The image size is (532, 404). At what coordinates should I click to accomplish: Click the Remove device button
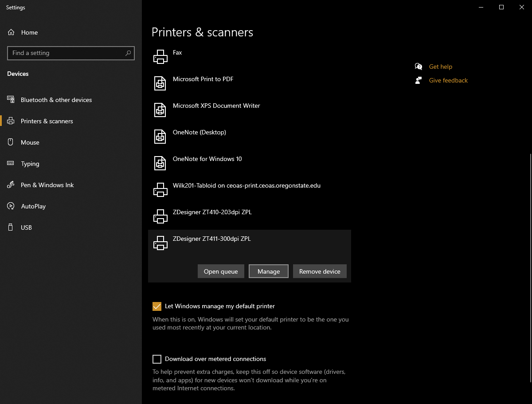(x=320, y=271)
